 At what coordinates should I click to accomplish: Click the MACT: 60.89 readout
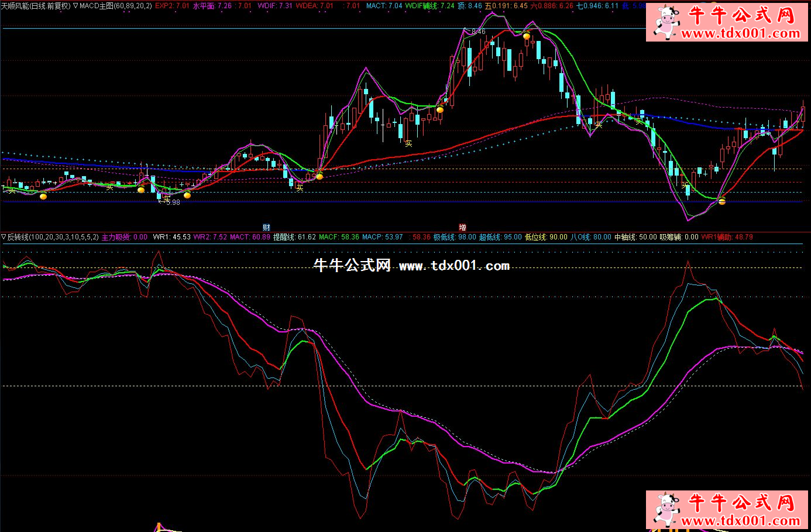tap(250, 237)
